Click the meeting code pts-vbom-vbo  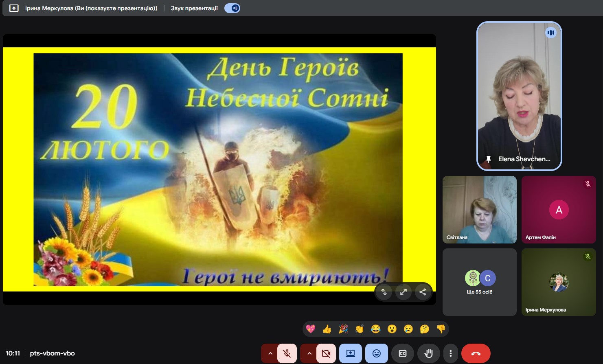[x=52, y=353]
